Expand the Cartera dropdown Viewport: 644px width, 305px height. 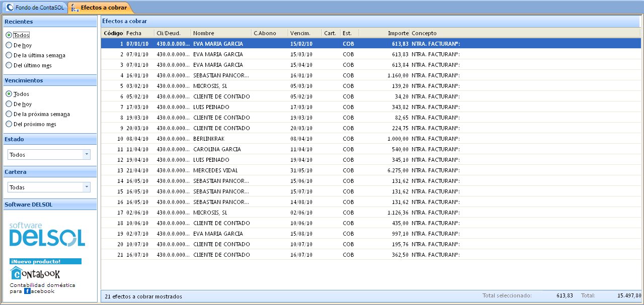[x=87, y=187]
